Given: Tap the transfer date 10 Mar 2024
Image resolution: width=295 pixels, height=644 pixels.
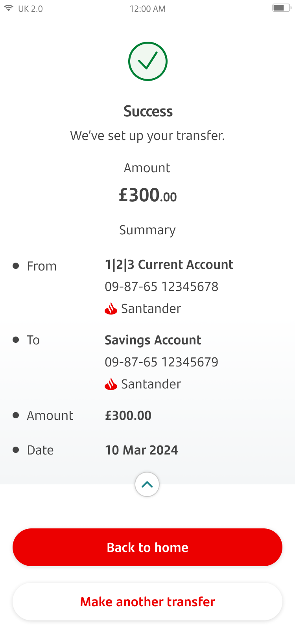Looking at the screenshot, I should coord(142,450).
